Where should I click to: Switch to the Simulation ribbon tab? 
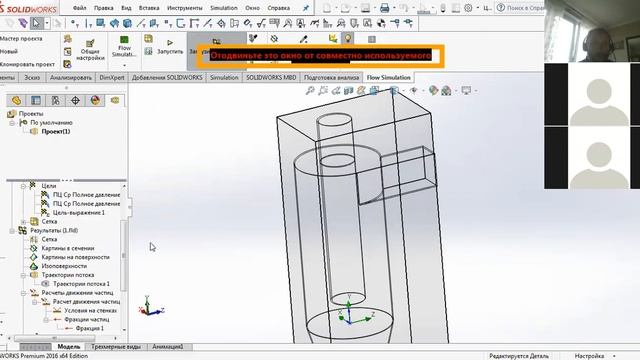[224, 78]
